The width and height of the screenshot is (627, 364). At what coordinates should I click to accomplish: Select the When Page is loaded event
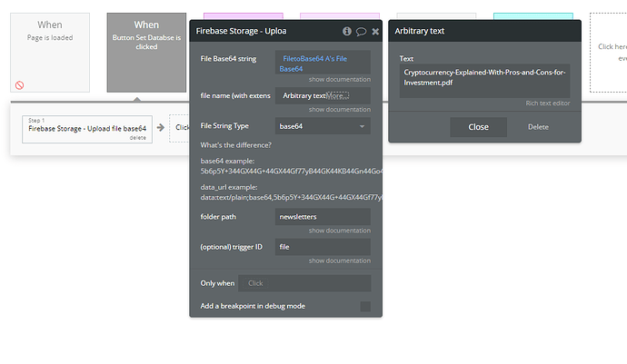tap(50, 53)
